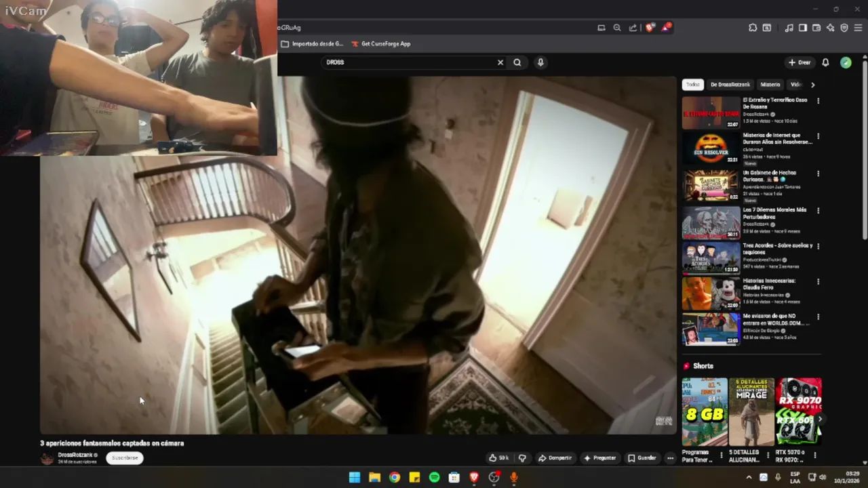Open Historias Innecesarias: Claudia Ferro title
Viewport: 868px width, 488px height.
tap(770, 284)
